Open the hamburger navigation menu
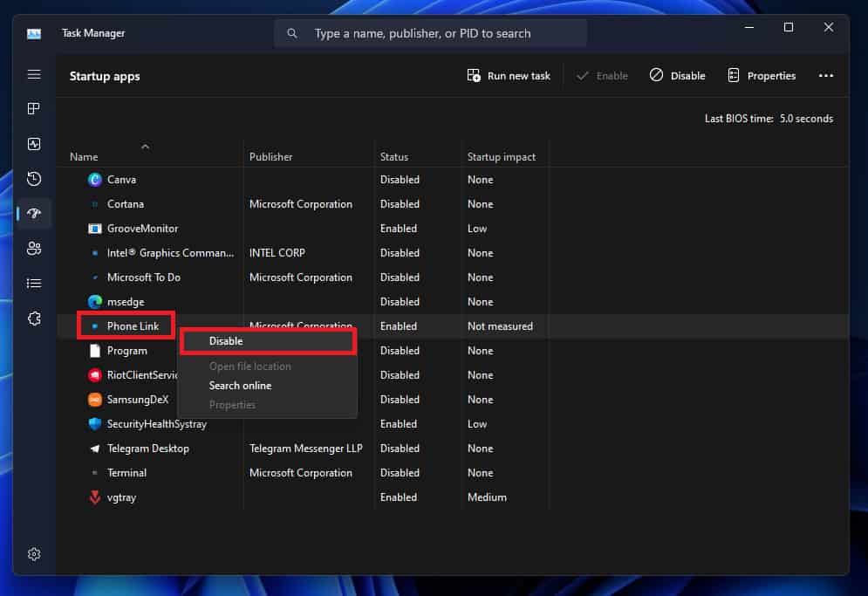868x596 pixels. click(x=34, y=74)
